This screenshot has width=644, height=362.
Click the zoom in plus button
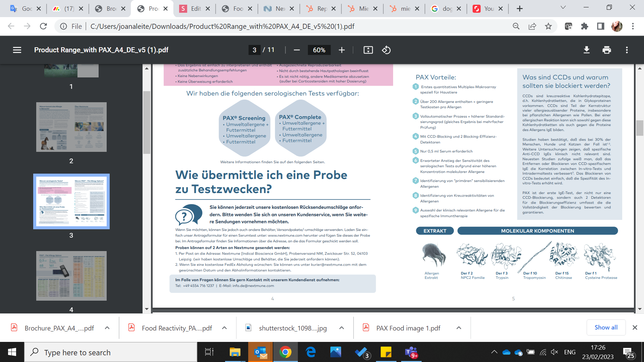341,50
